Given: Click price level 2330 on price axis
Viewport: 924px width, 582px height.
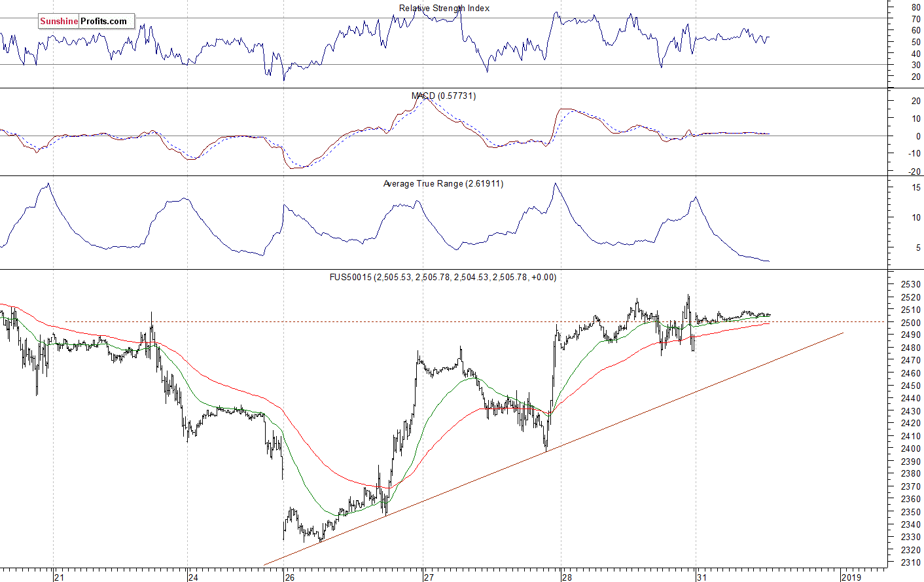Looking at the screenshot, I should (911, 537).
